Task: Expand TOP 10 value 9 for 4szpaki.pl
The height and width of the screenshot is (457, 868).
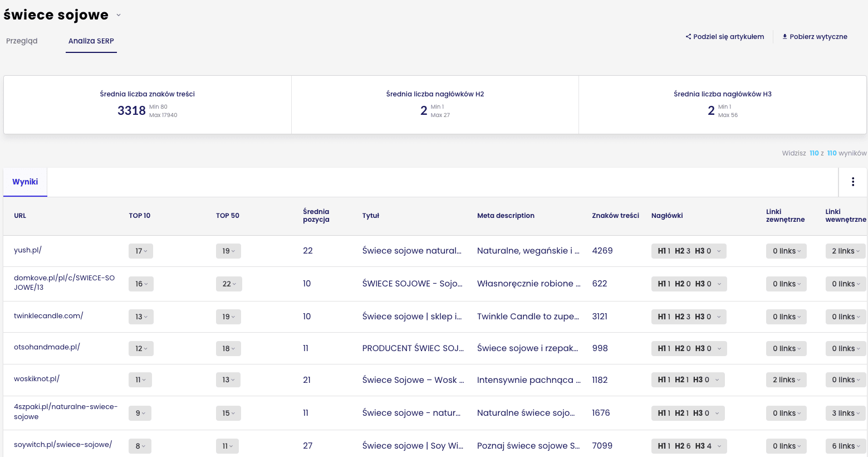Action: tap(140, 413)
